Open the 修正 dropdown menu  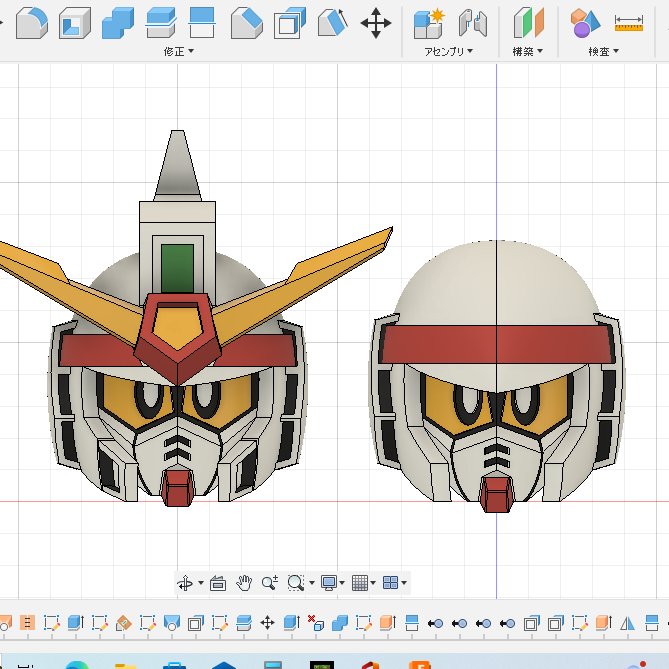click(179, 52)
